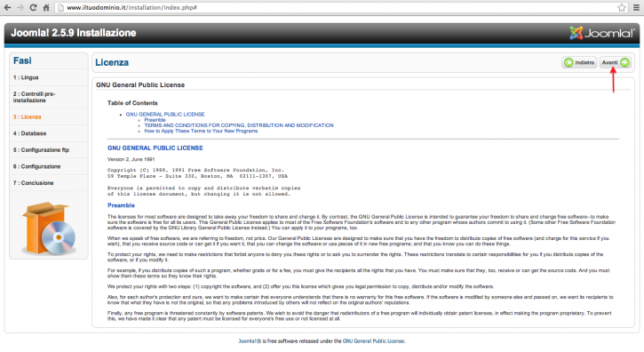The width and height of the screenshot is (644, 352).
Task: Click the Licenza page heading
Action: pyautogui.click(x=112, y=62)
